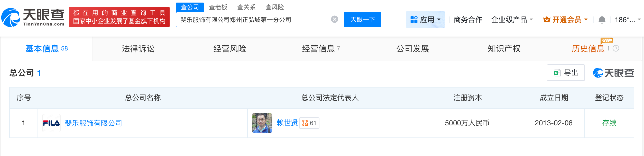644x156 pixels.
Task: Click the 天眼一下 search button
Action: click(362, 19)
